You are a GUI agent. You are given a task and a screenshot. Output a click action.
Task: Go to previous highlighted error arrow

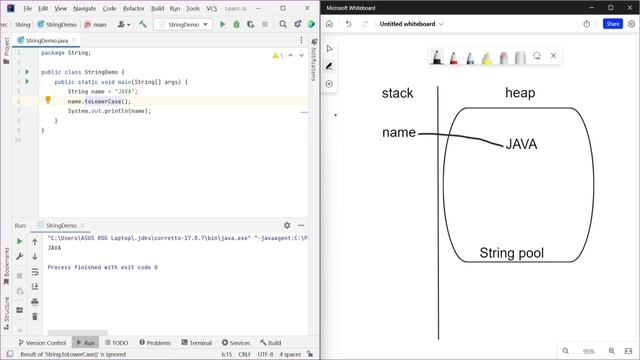[290, 55]
